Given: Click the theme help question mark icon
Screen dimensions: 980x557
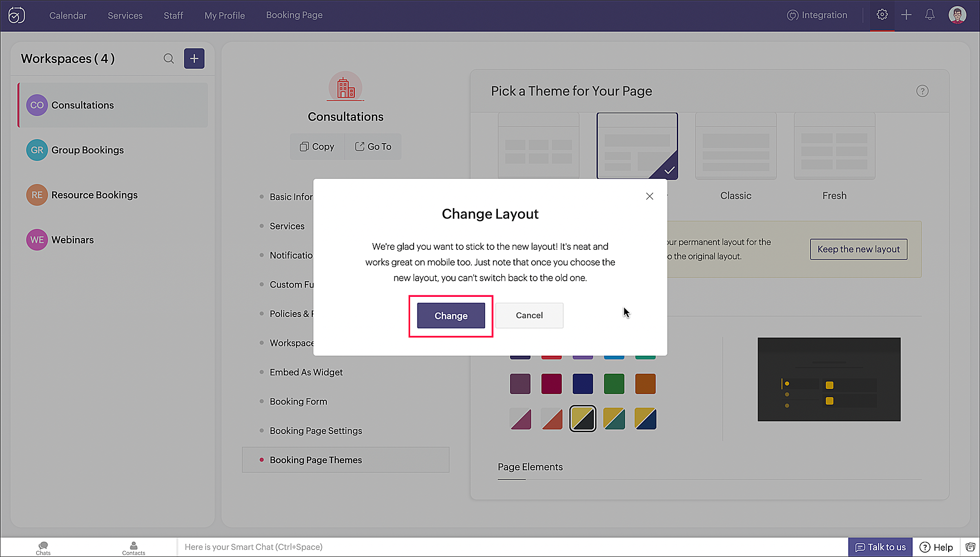Looking at the screenshot, I should tap(922, 91).
